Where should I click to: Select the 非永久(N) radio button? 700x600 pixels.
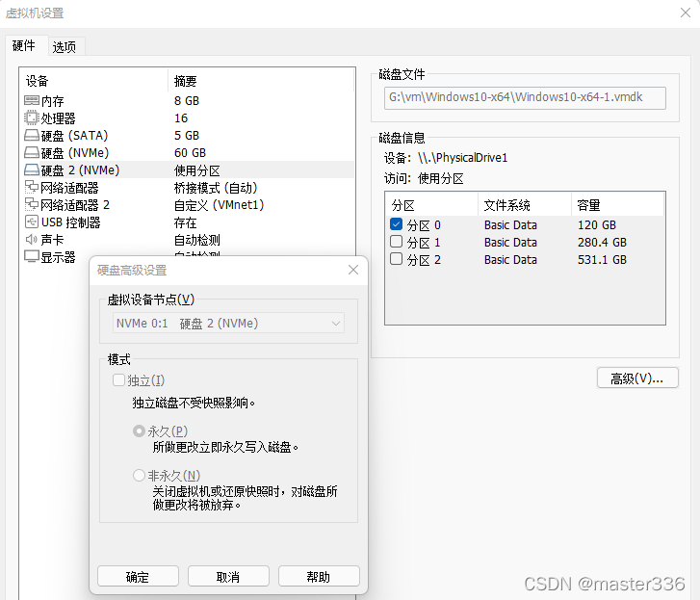click(139, 475)
